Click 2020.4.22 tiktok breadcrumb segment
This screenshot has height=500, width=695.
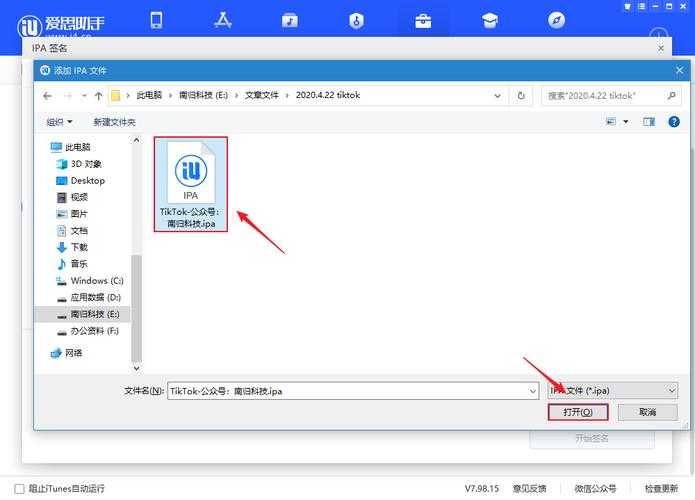tap(328, 95)
